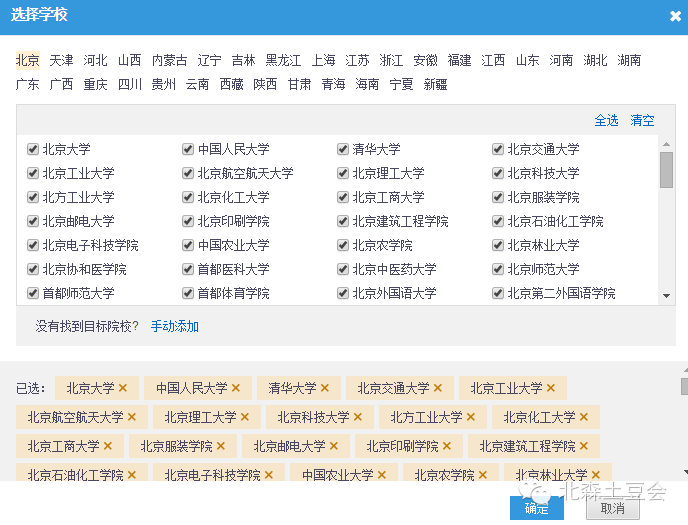Remove 清华大学 tag with its X
688x525 pixels.
pyautogui.click(x=324, y=388)
